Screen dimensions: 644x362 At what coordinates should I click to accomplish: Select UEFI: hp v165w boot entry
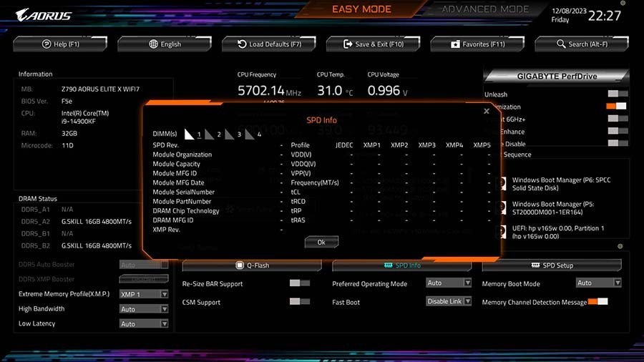[x=557, y=232]
